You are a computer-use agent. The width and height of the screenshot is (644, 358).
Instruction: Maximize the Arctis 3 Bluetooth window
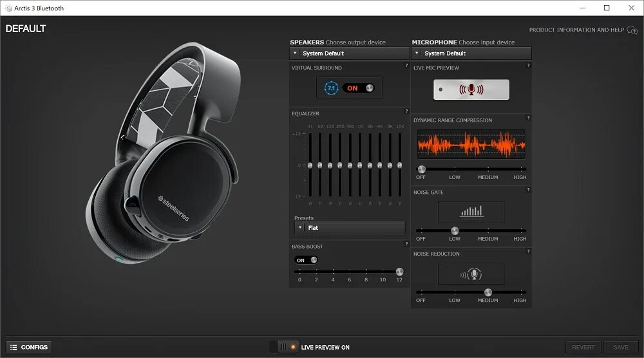point(607,8)
